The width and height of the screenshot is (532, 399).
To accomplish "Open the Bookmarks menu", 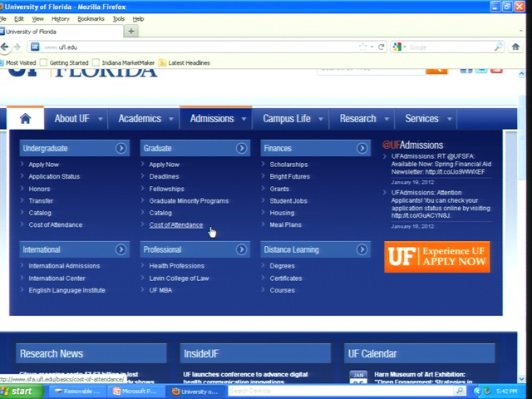I will pos(91,19).
